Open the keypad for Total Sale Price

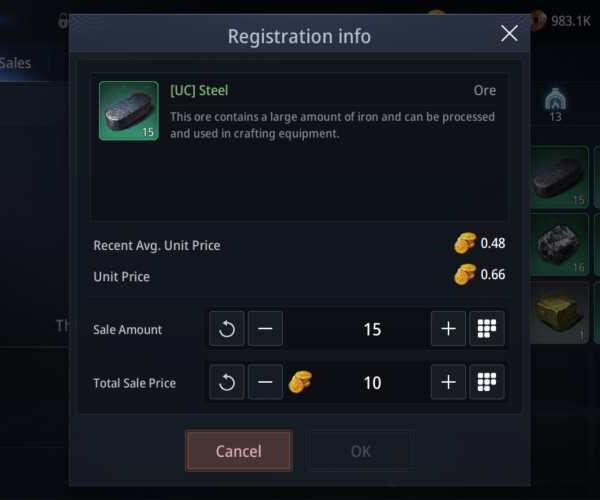point(487,382)
